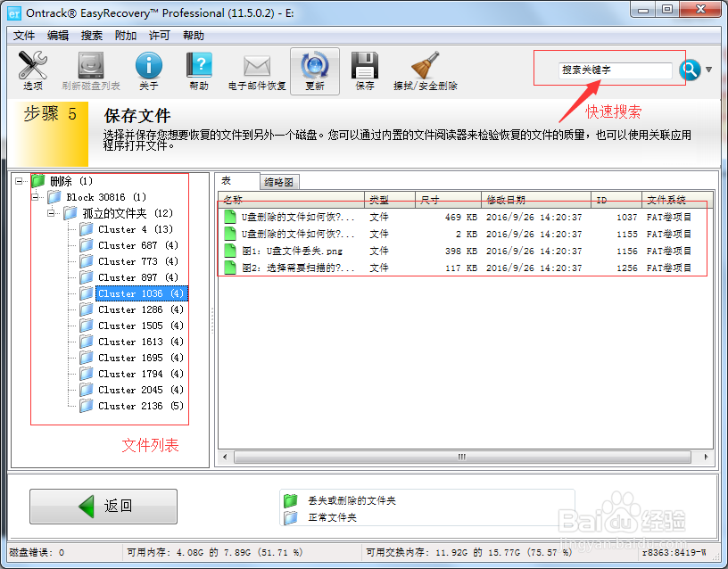Select the 删除 (1) green folder
Viewport: 728px width, 569px height.
pyautogui.click(x=62, y=180)
